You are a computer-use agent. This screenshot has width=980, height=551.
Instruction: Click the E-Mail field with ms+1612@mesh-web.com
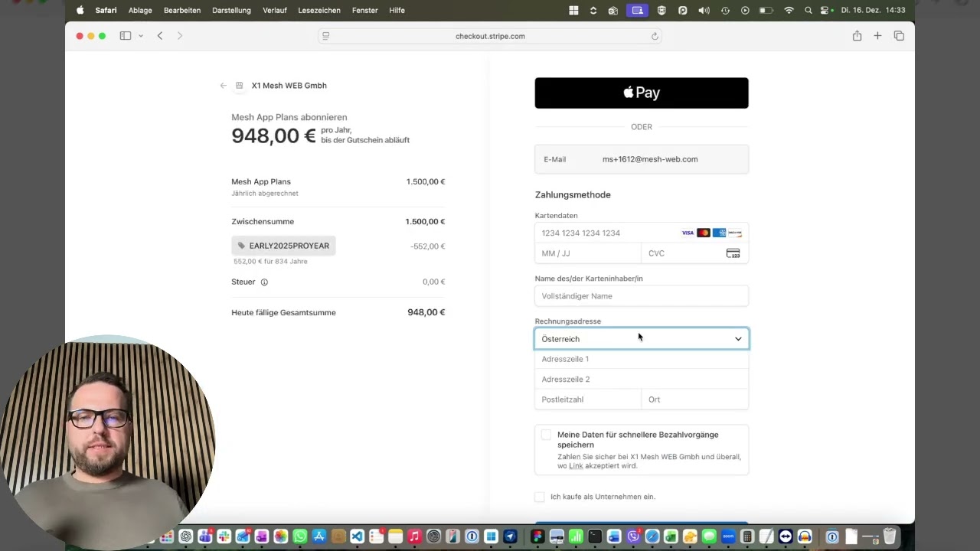click(642, 159)
